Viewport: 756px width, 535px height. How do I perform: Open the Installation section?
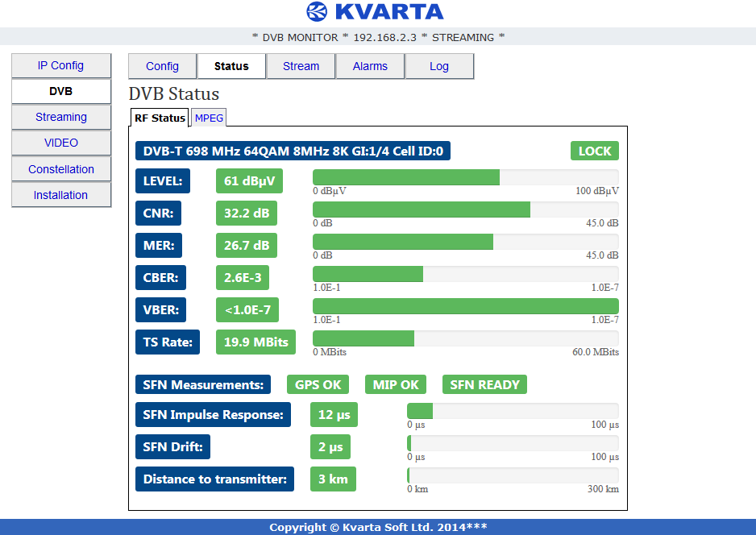(61, 195)
